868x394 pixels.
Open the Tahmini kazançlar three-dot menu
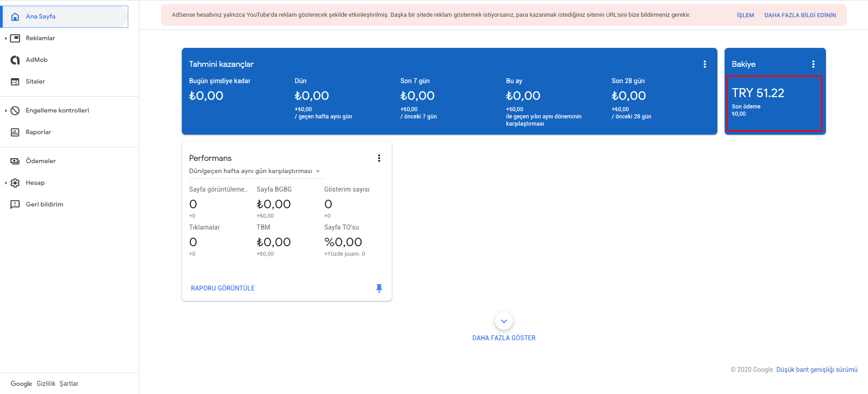click(705, 64)
